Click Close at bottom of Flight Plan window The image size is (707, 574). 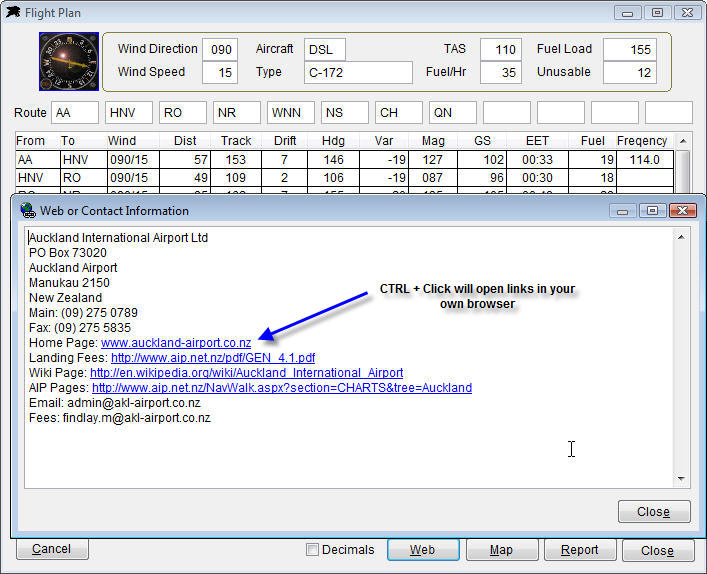(x=657, y=551)
